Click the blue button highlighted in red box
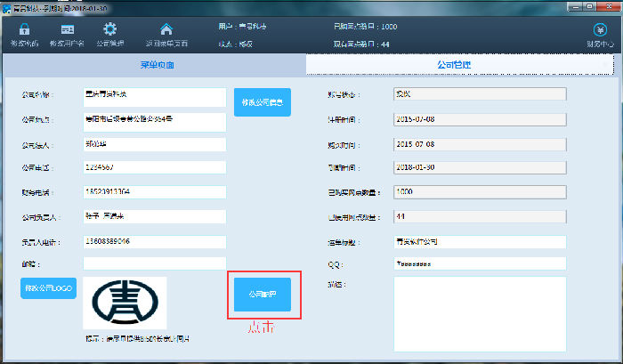Viewport: 623px width, 364px height. 263,294
